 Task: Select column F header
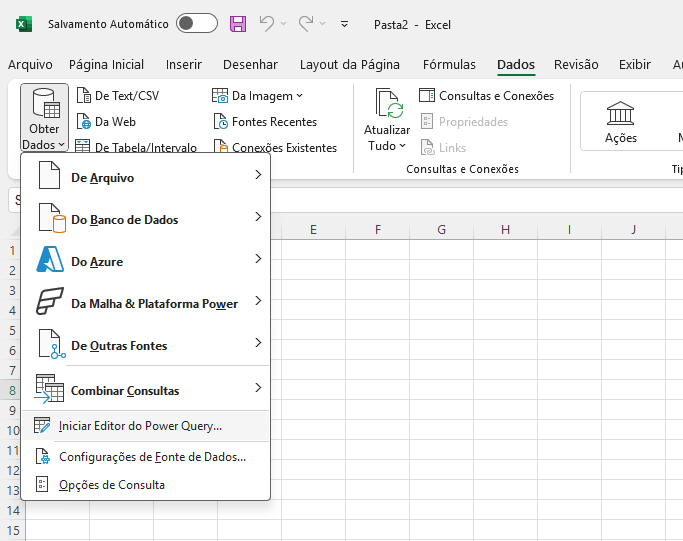click(378, 230)
